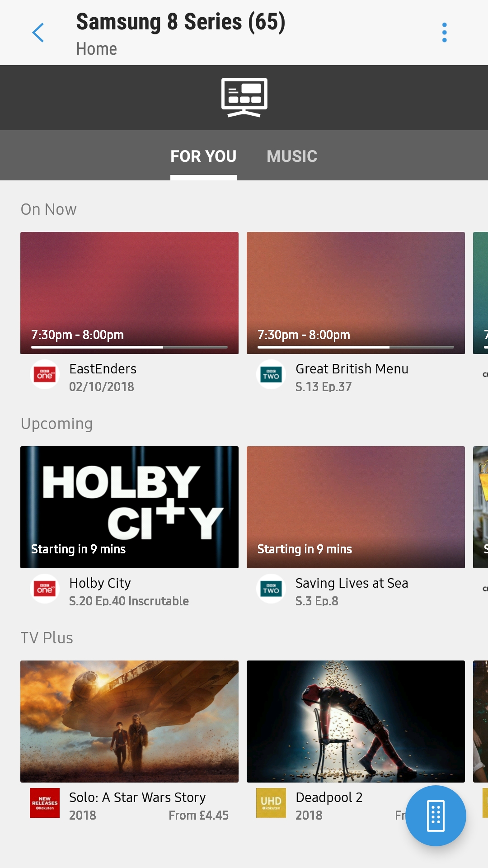Tap BBC One logo beside Holby City
Viewport: 488px width, 868px height.
coord(45,589)
